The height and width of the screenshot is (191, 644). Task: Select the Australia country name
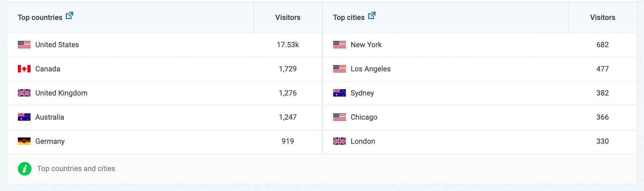point(50,117)
